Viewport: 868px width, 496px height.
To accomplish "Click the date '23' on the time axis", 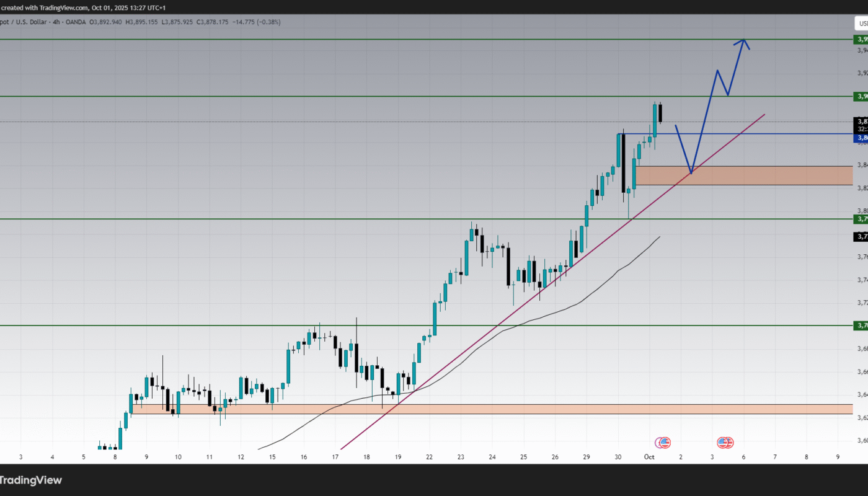I will click(x=461, y=457).
